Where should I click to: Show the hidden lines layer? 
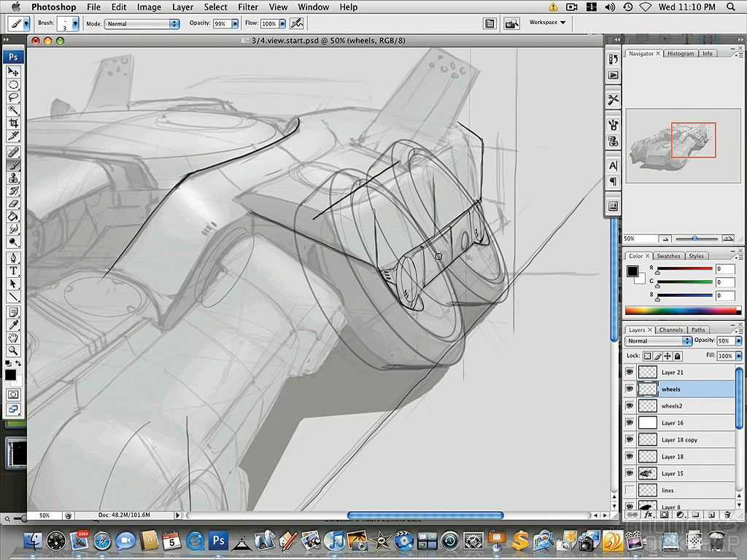[x=629, y=490]
